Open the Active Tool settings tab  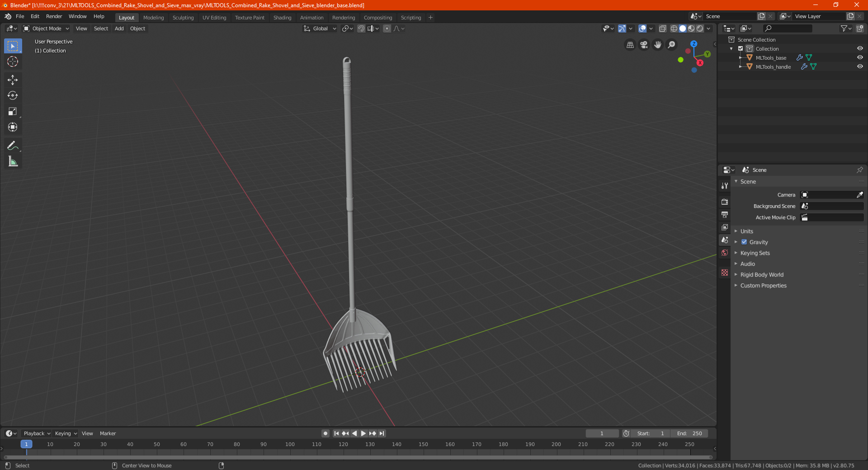(x=725, y=185)
